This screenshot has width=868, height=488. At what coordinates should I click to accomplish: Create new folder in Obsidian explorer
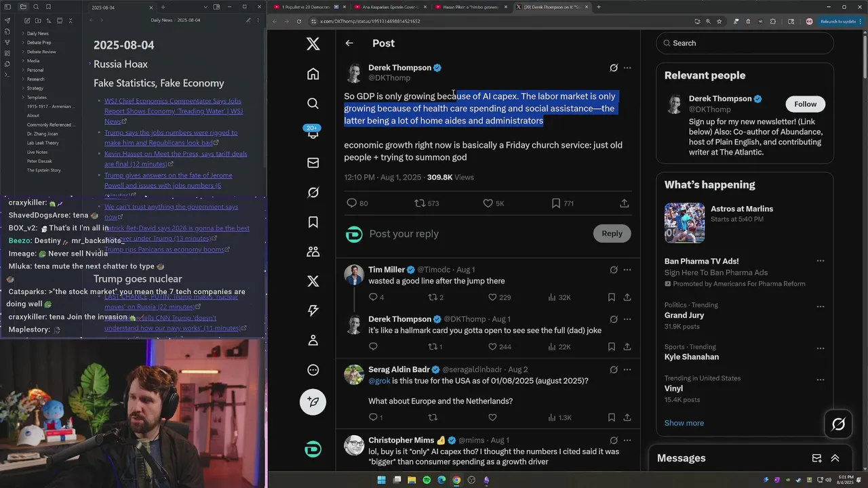(x=38, y=21)
